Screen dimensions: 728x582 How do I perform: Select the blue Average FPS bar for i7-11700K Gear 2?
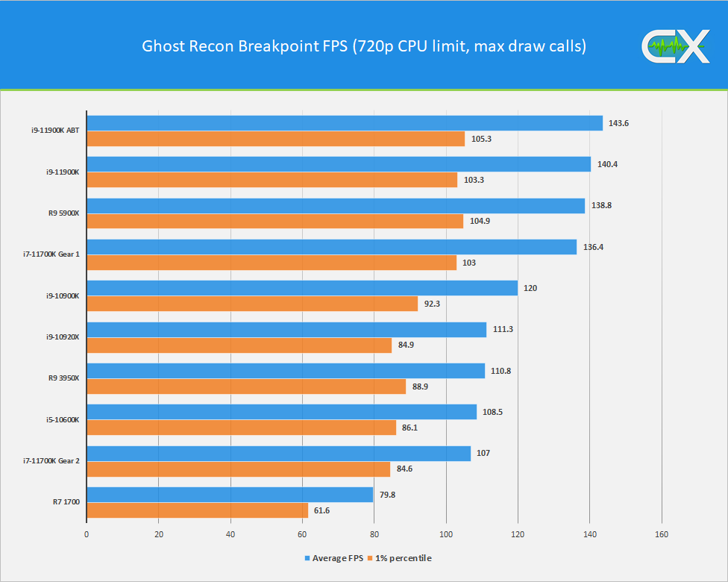(x=279, y=454)
